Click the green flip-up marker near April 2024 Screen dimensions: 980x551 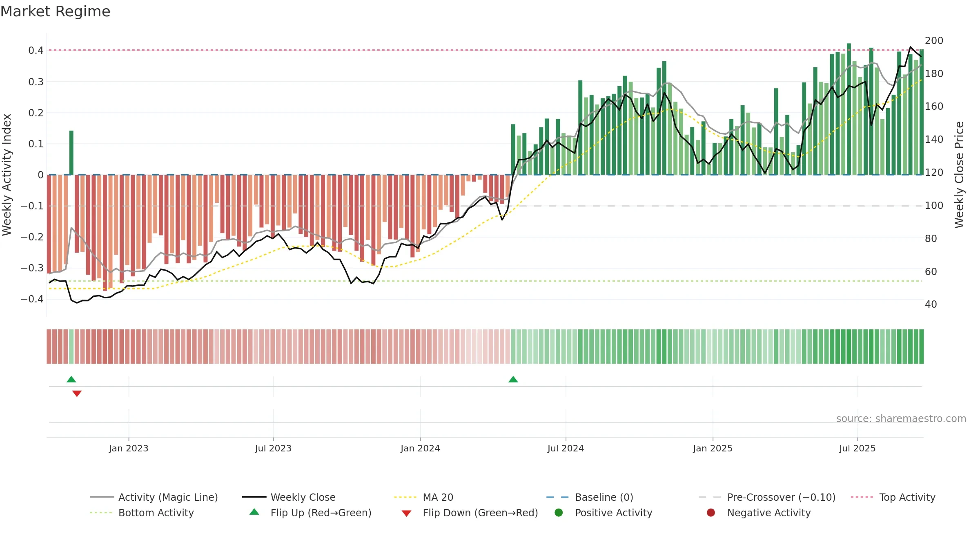tap(513, 380)
